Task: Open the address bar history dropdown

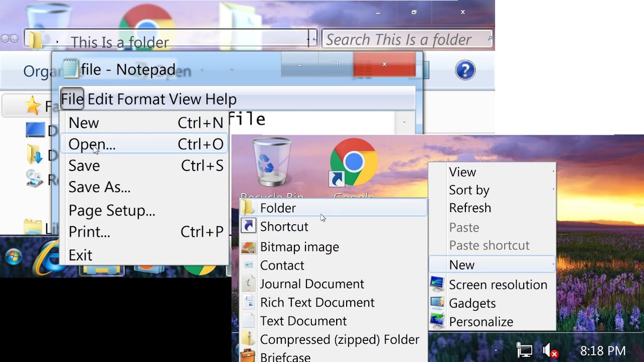Action: pos(308,39)
